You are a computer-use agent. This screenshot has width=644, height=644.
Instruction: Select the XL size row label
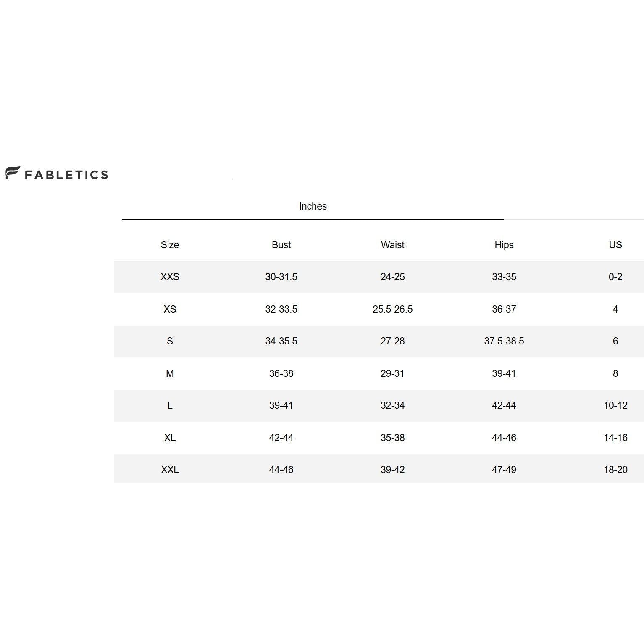point(170,438)
